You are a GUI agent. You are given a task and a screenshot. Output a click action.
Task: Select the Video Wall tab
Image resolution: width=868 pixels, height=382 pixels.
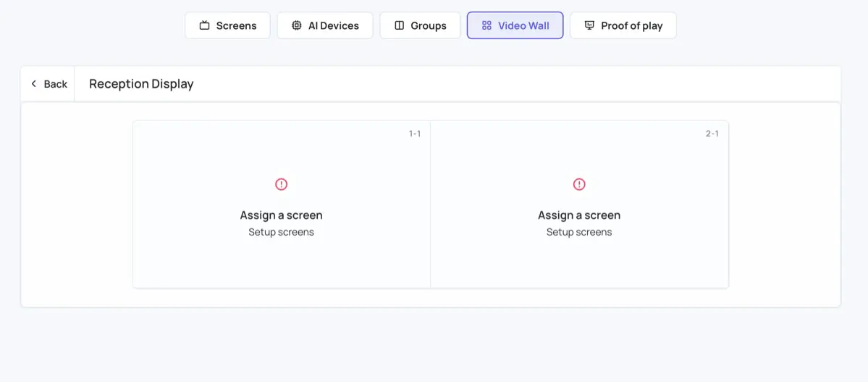tap(515, 25)
